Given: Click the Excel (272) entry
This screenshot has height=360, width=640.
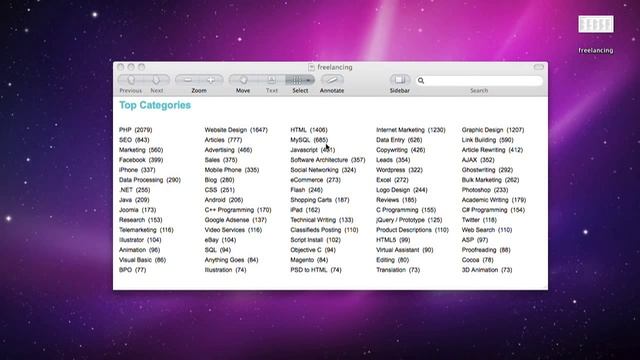Looking at the screenshot, I should pyautogui.click(x=392, y=180).
